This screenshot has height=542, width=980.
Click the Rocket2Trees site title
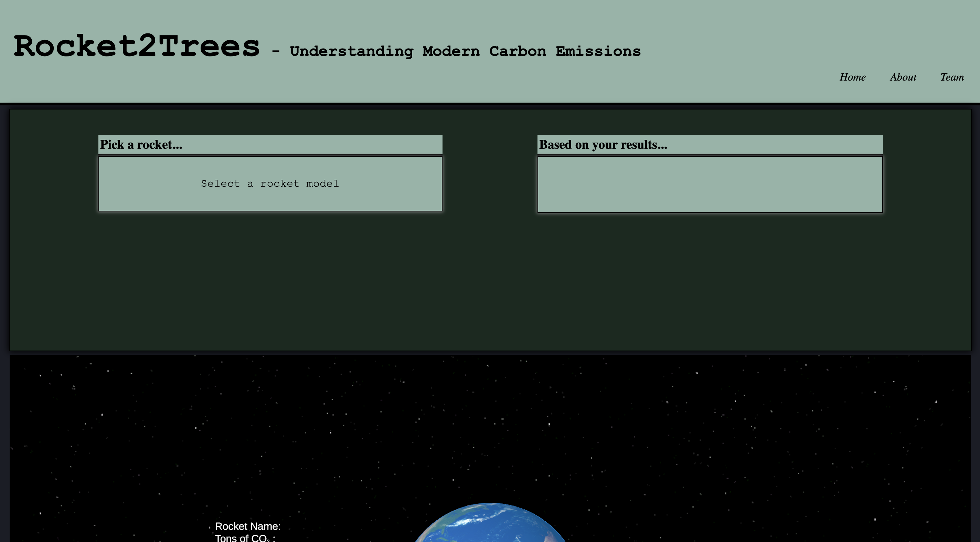pos(137,46)
